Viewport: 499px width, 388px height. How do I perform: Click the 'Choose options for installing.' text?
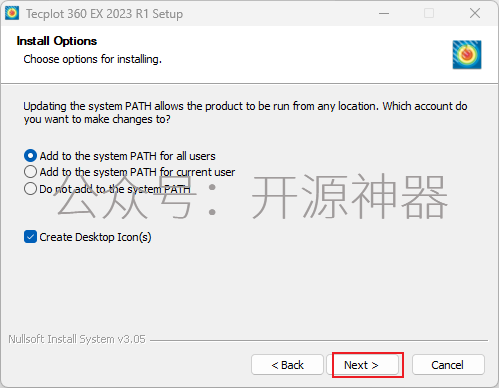point(92,59)
